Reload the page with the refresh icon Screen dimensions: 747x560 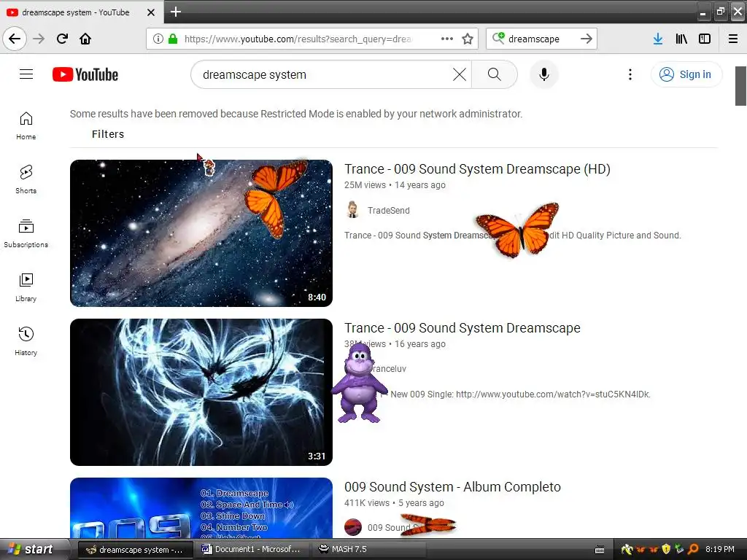point(62,39)
